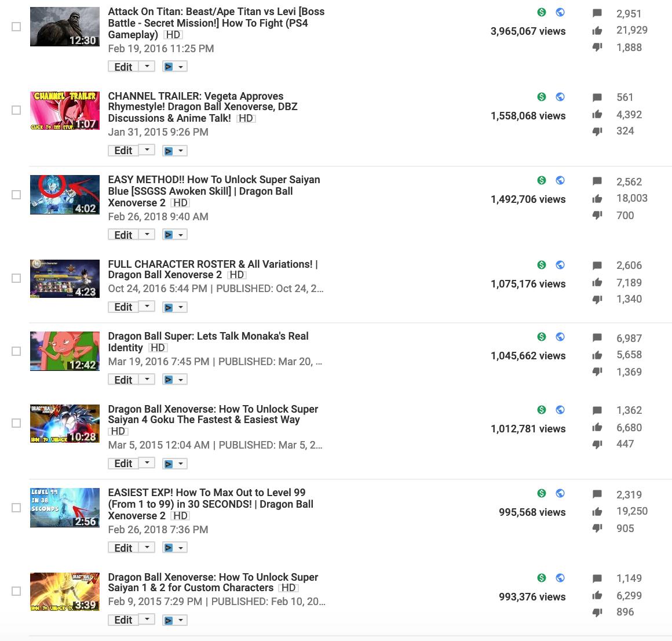Click thumbs-down icon for FULL CHARACTER ROSTER video
The height and width of the screenshot is (641, 672).
[597, 299]
